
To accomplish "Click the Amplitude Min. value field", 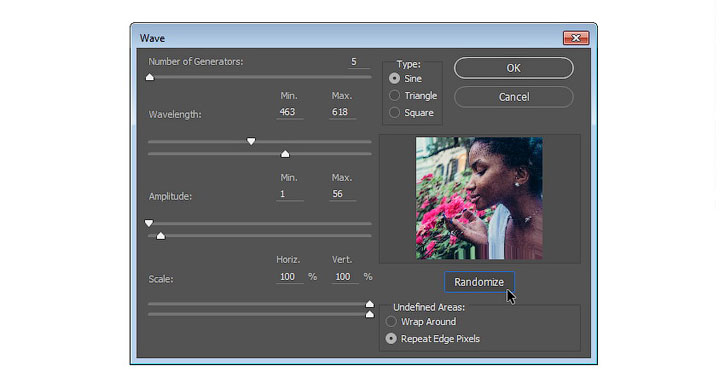I will 290,194.
